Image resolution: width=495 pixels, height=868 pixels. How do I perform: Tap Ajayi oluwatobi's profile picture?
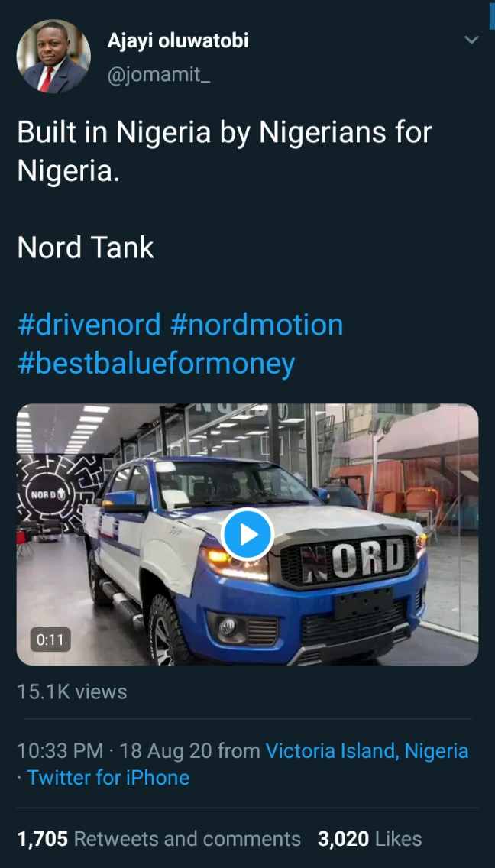tap(53, 57)
